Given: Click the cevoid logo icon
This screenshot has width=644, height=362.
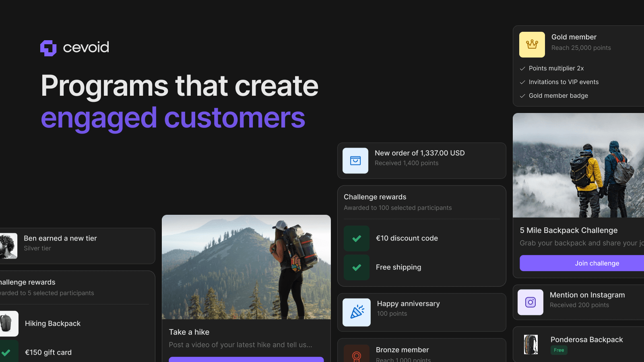Looking at the screenshot, I should (x=48, y=48).
